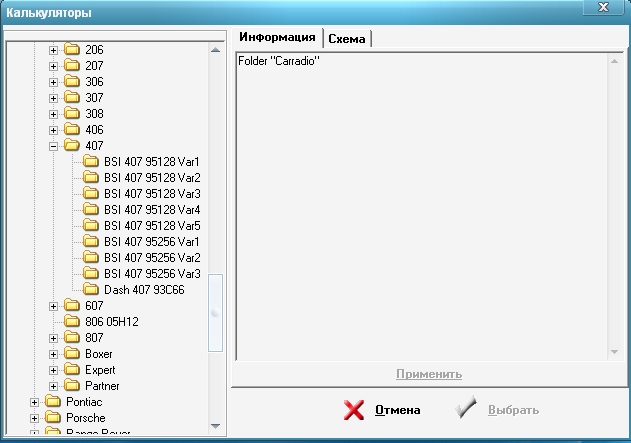Click the folder icon beside 306
The width and height of the screenshot is (631, 443).
coord(72,81)
